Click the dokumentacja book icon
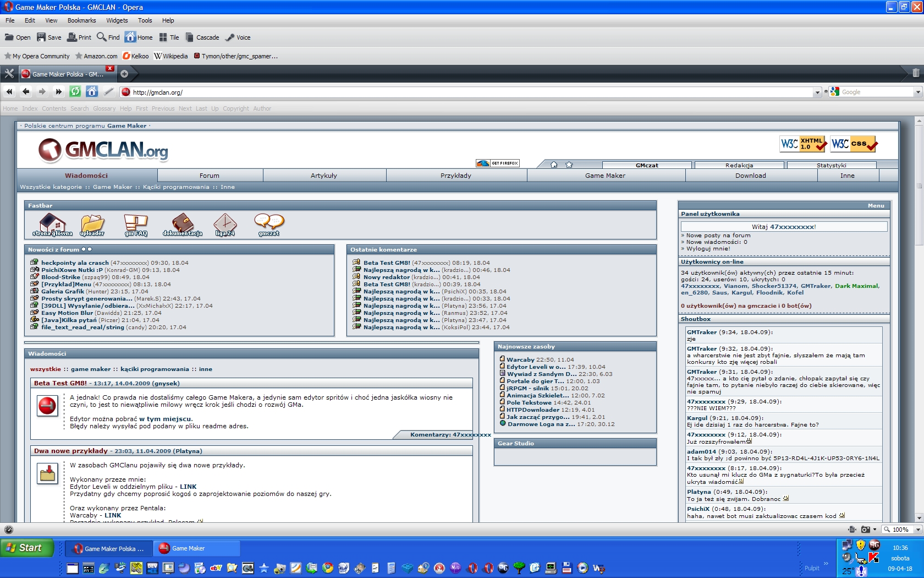This screenshot has height=578, width=924. point(183,225)
